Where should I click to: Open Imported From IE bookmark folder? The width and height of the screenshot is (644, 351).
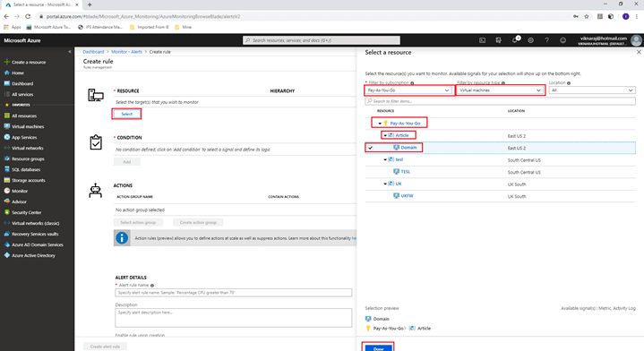(149, 27)
